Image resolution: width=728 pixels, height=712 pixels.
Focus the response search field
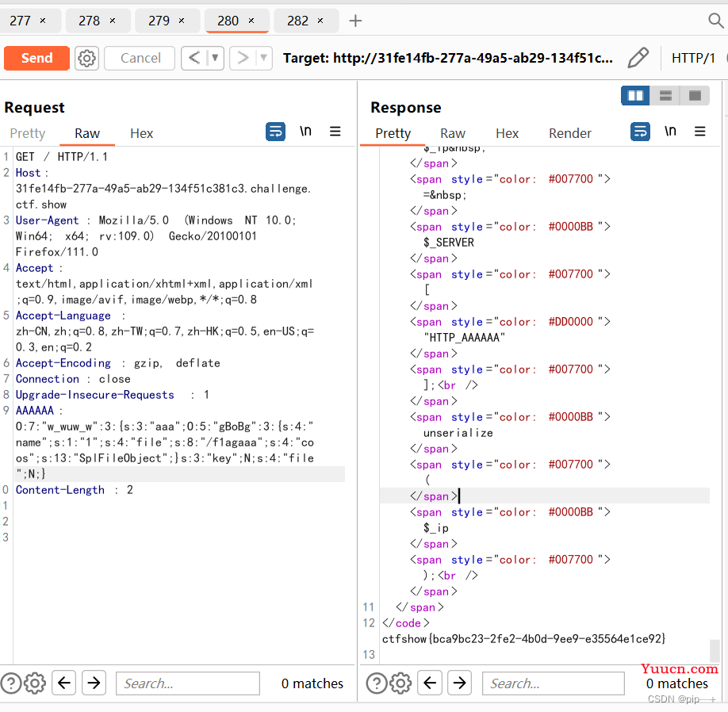click(x=553, y=683)
